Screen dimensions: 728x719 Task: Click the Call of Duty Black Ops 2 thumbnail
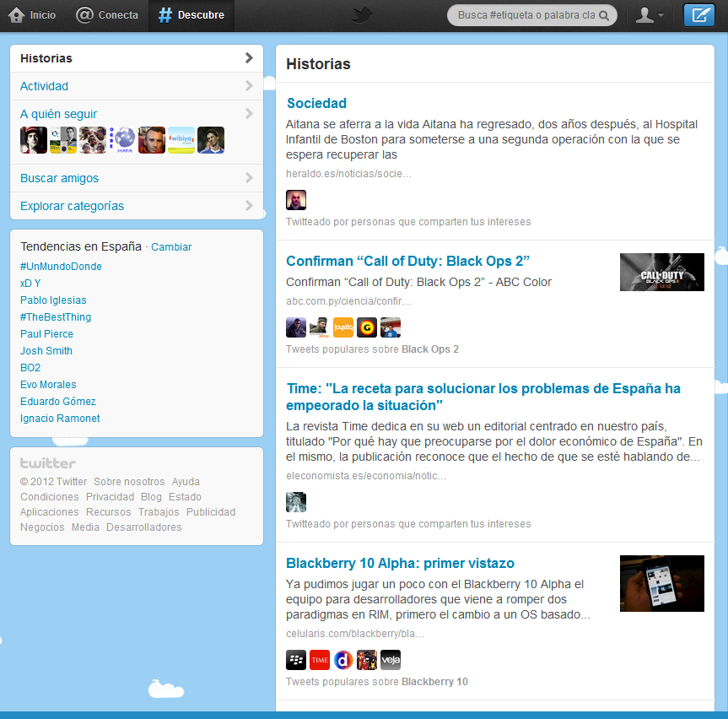661,272
